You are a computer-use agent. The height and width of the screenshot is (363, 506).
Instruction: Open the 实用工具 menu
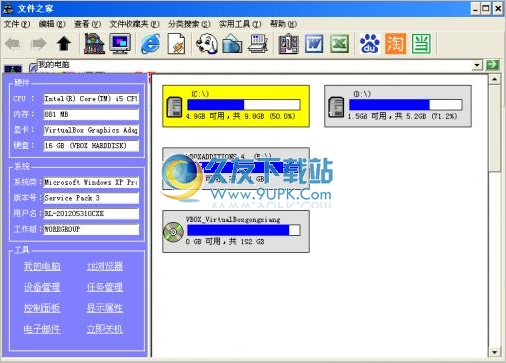(x=240, y=24)
